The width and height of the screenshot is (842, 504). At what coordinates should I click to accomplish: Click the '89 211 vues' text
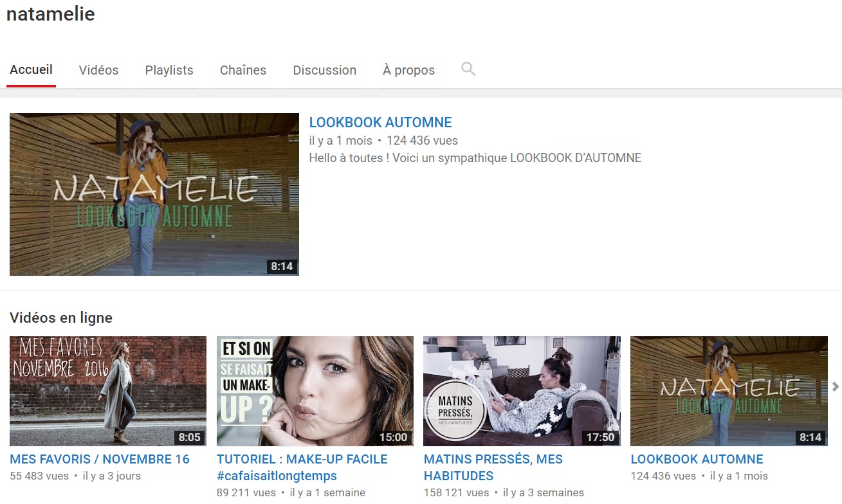coord(246,492)
